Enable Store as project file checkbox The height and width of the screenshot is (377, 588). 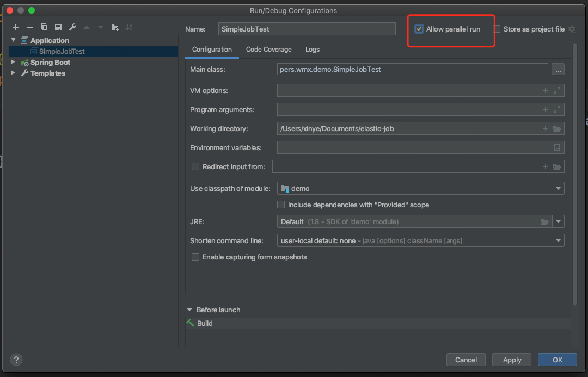click(497, 29)
